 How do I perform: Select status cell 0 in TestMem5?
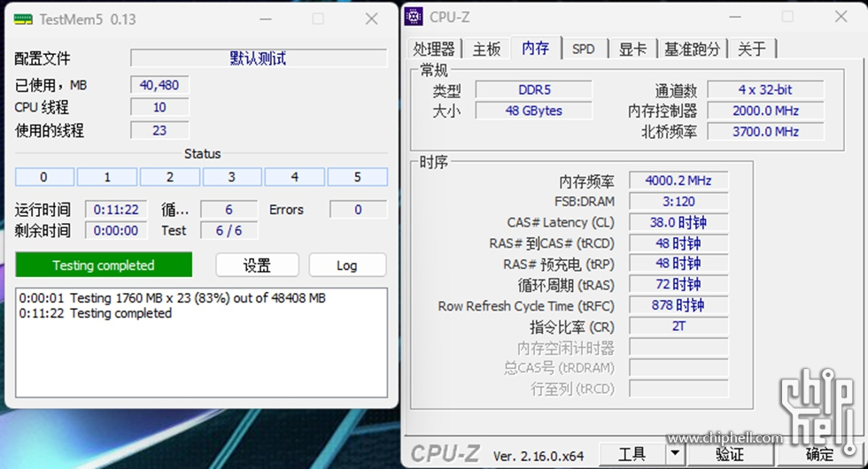pyautogui.click(x=44, y=177)
